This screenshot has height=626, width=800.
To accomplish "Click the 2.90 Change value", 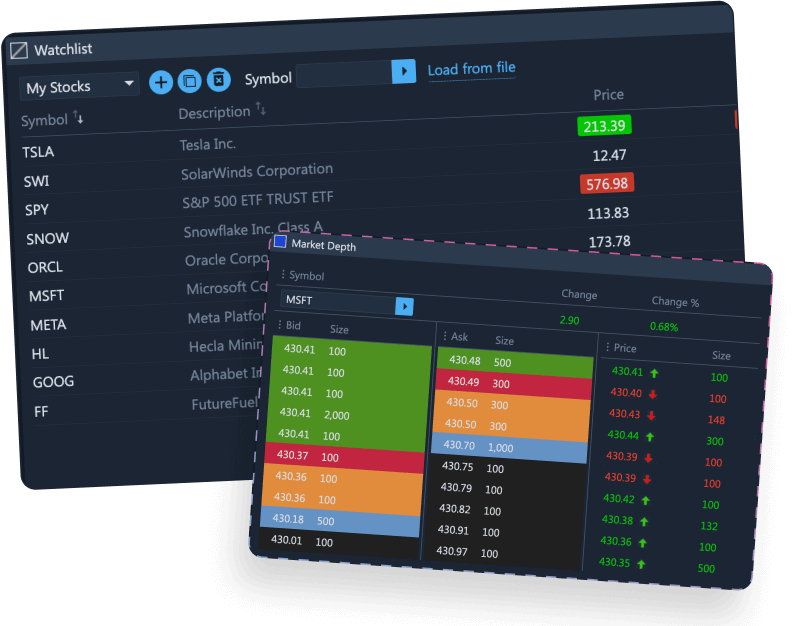I will [569, 320].
